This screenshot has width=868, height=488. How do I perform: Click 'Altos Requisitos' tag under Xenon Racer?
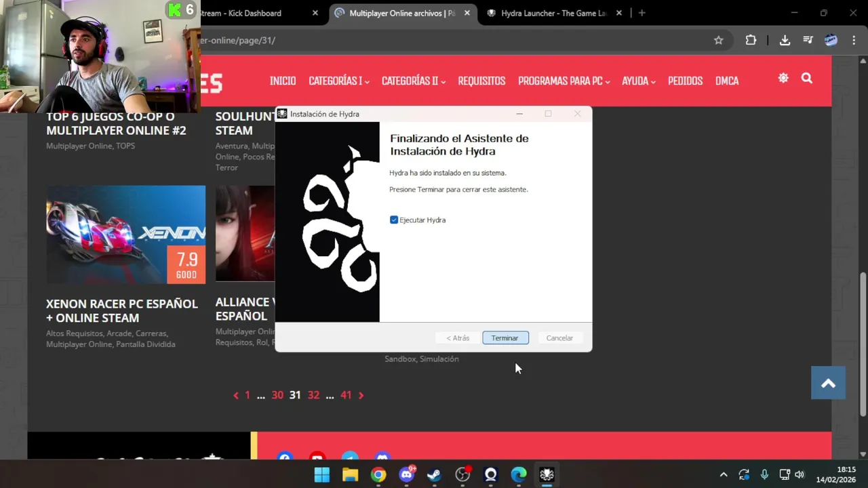pyautogui.click(x=75, y=333)
